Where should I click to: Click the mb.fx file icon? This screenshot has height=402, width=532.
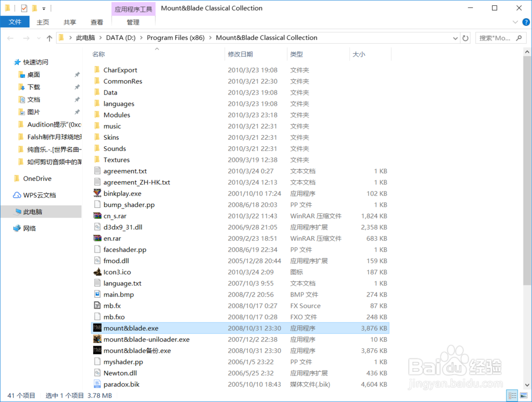point(97,305)
